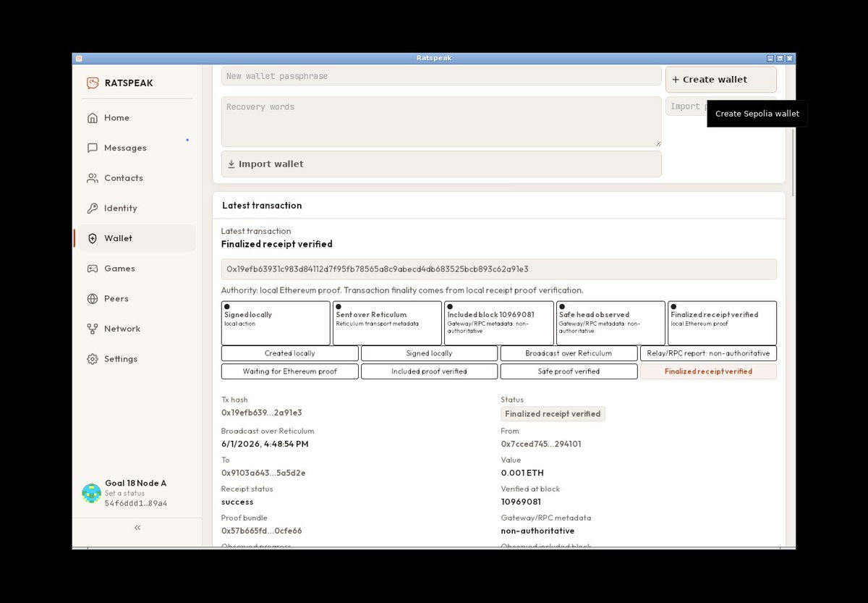This screenshot has height=603, width=868.
Task: Click node ID 54f6ddd1…89a4
Action: (136, 503)
